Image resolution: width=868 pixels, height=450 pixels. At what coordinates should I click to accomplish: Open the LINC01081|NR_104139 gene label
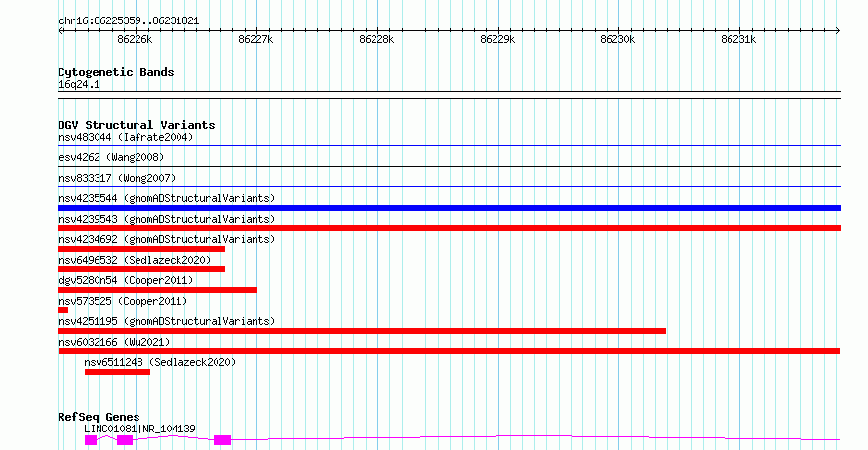[139, 429]
